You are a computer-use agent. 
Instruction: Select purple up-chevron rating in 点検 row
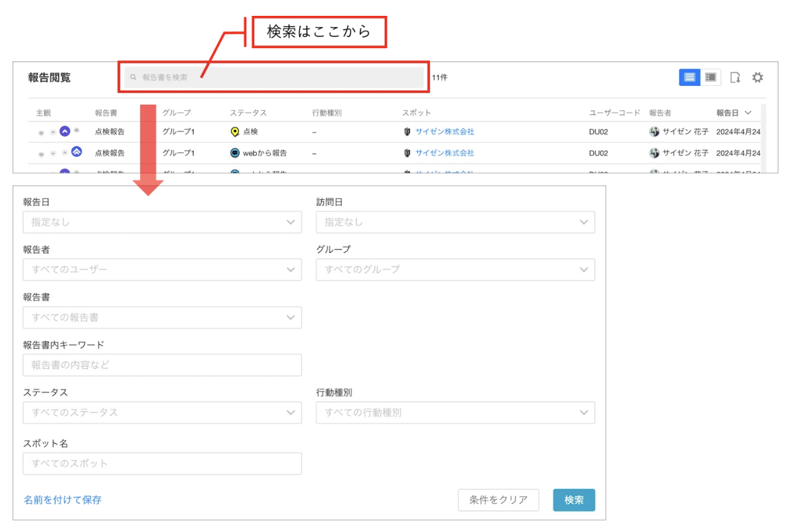(65, 131)
